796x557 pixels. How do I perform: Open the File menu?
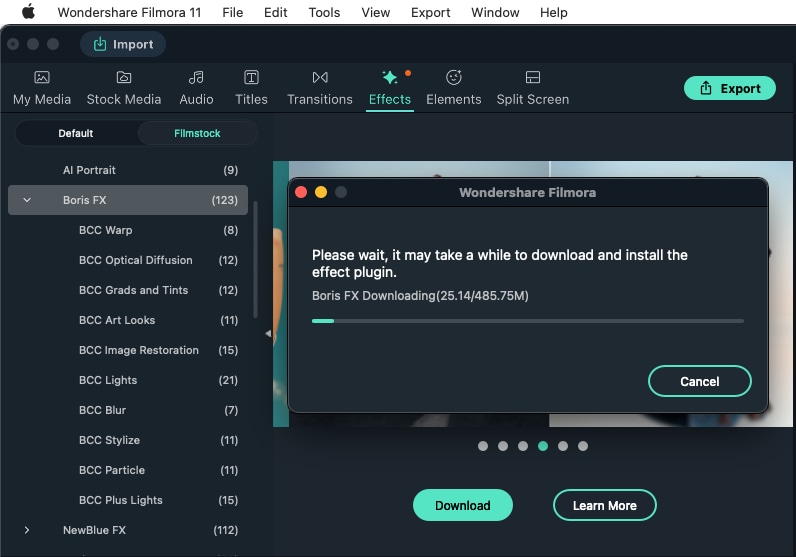coord(233,12)
